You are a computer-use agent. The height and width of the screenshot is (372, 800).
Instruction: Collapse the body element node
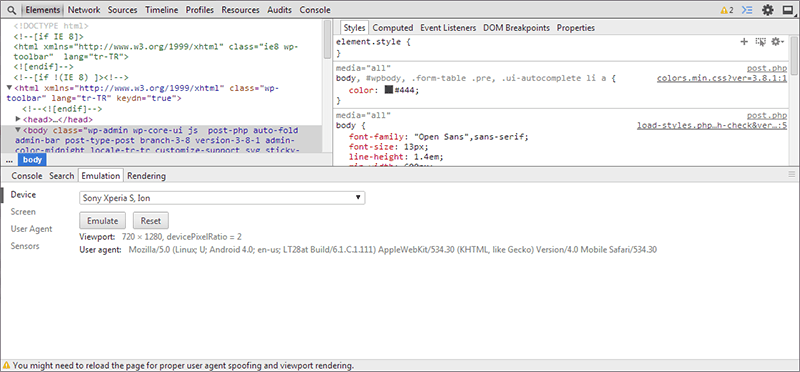[18, 130]
